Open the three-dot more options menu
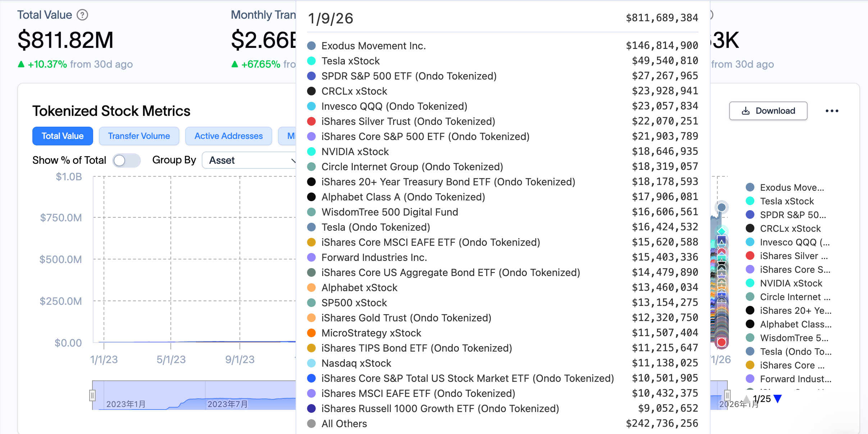Screen dimensions: 868x434 [832, 111]
